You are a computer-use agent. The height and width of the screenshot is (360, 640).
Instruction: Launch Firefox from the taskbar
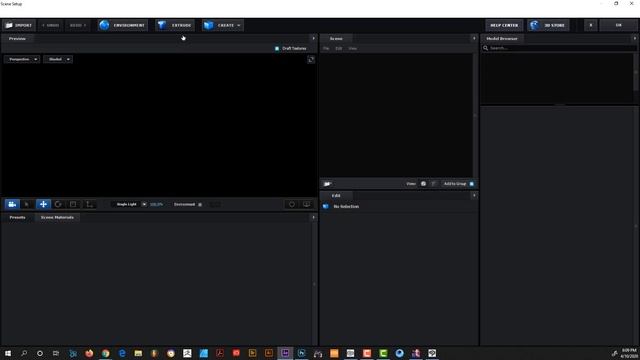tap(89, 353)
